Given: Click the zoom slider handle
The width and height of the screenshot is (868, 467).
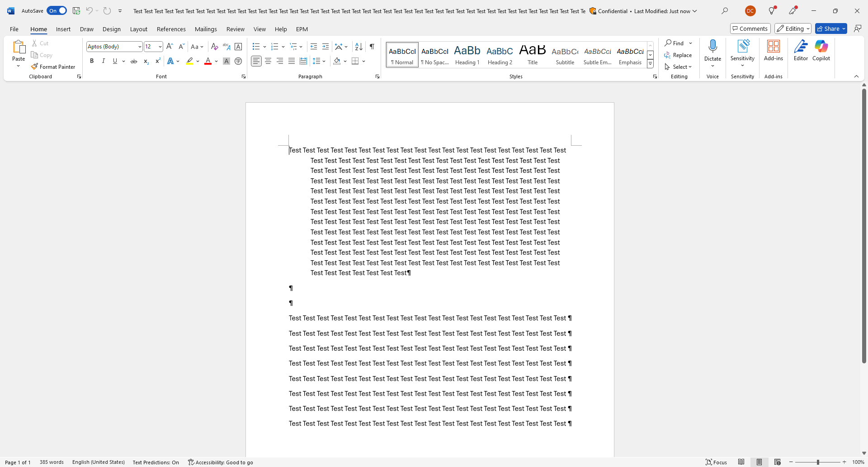Looking at the screenshot, I should 818,462.
